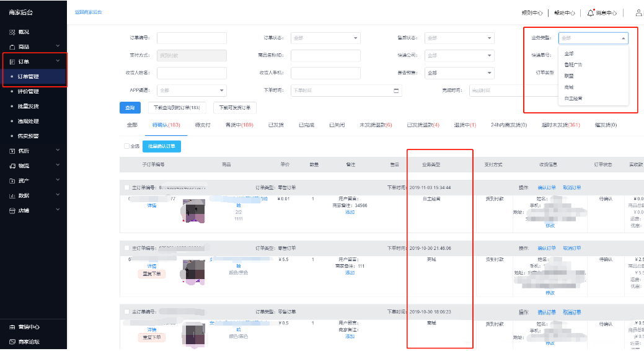Screen dimensions: 644x351
Task: Open the 快递公司 dropdown
Action: (459, 55)
